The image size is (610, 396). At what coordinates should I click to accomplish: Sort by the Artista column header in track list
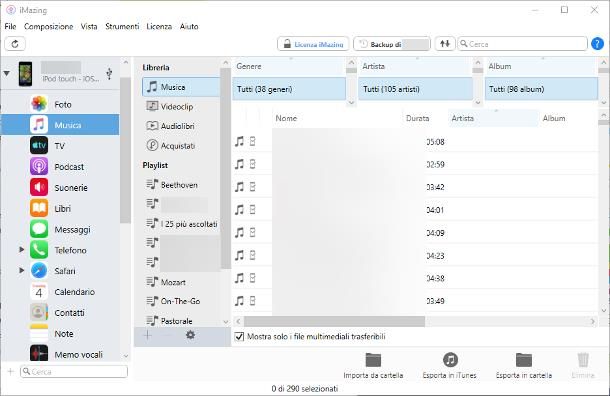click(493, 118)
